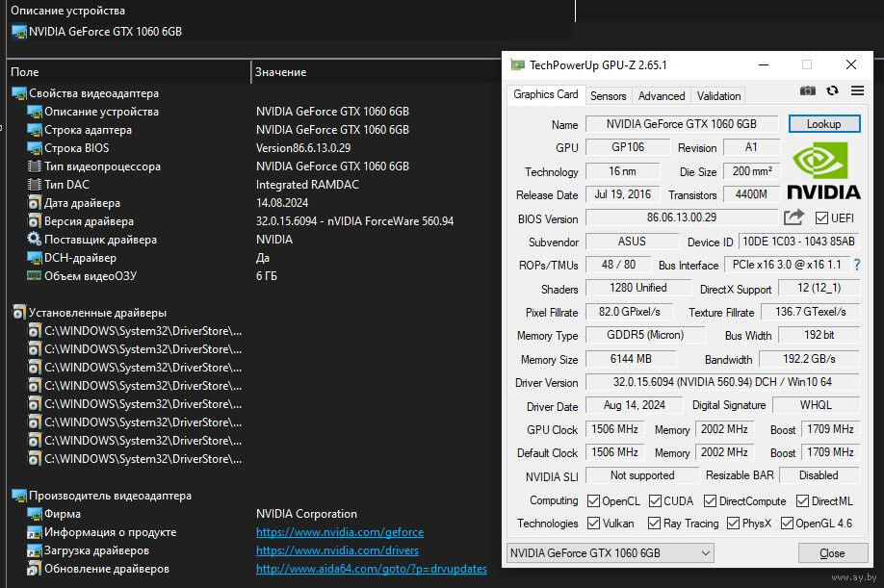Image resolution: width=884 pixels, height=588 pixels.
Task: Click the icon beside Фирма
Action: click(x=35, y=514)
